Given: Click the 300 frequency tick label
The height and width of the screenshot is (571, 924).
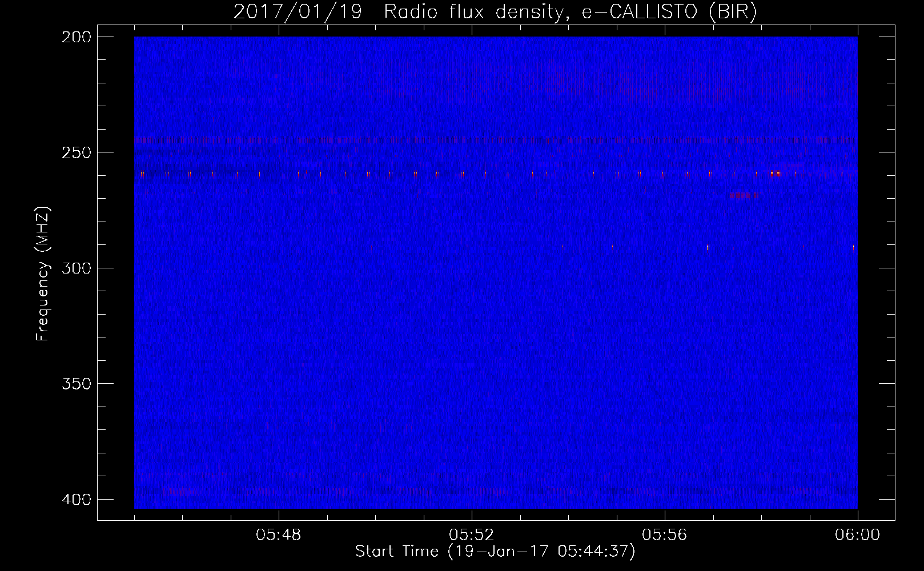Looking at the screenshot, I should 77,268.
